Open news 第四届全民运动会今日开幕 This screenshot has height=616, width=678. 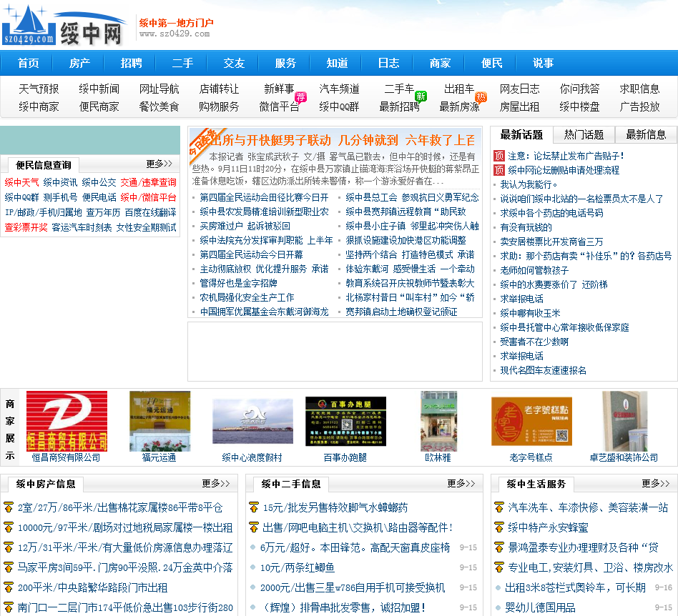click(x=251, y=254)
